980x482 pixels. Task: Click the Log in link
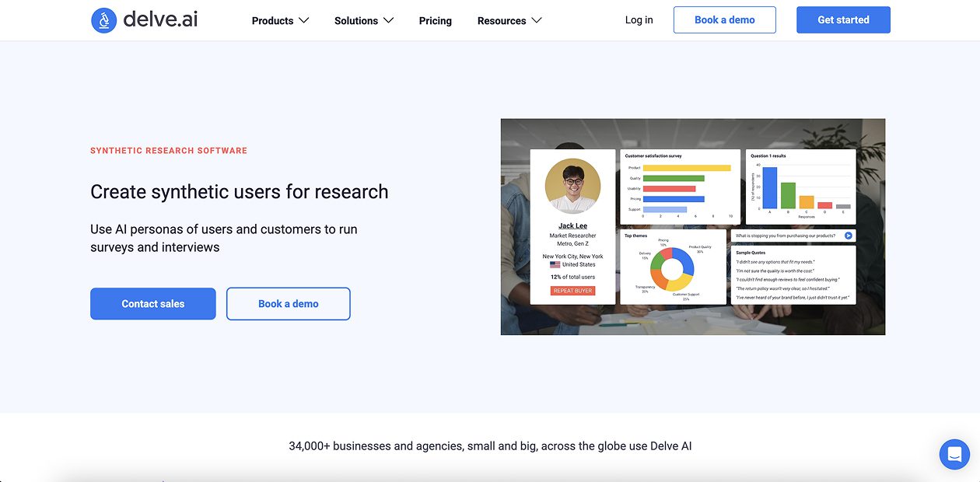click(x=639, y=20)
